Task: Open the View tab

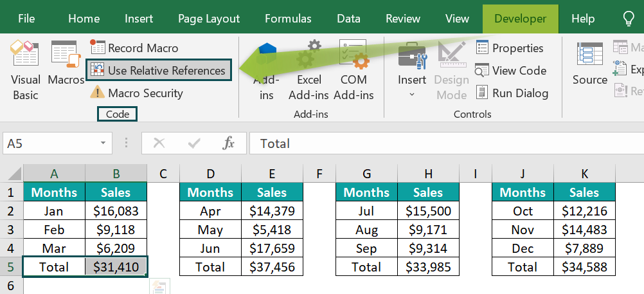Action: coord(457,19)
